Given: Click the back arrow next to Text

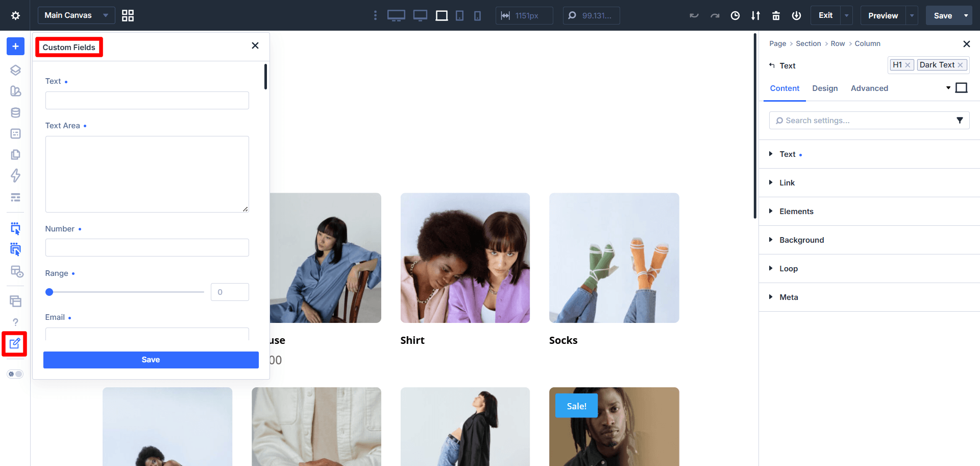Looking at the screenshot, I should click(772, 65).
